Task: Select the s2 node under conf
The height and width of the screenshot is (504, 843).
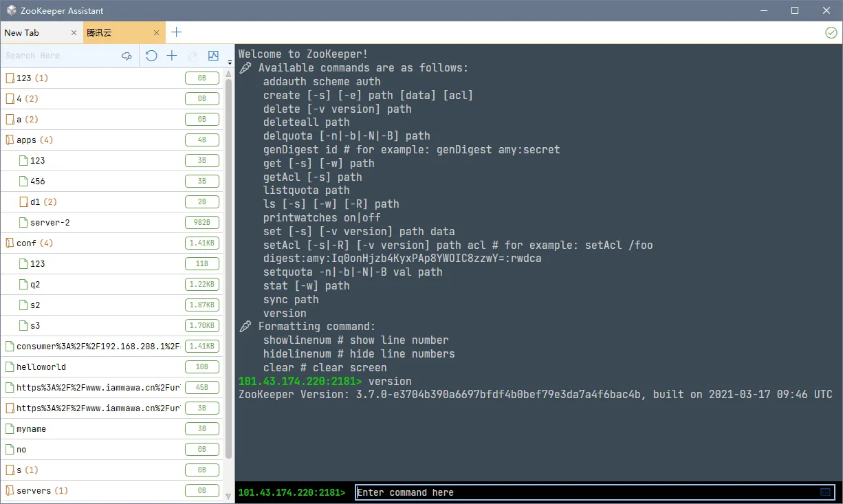Action: [111, 305]
